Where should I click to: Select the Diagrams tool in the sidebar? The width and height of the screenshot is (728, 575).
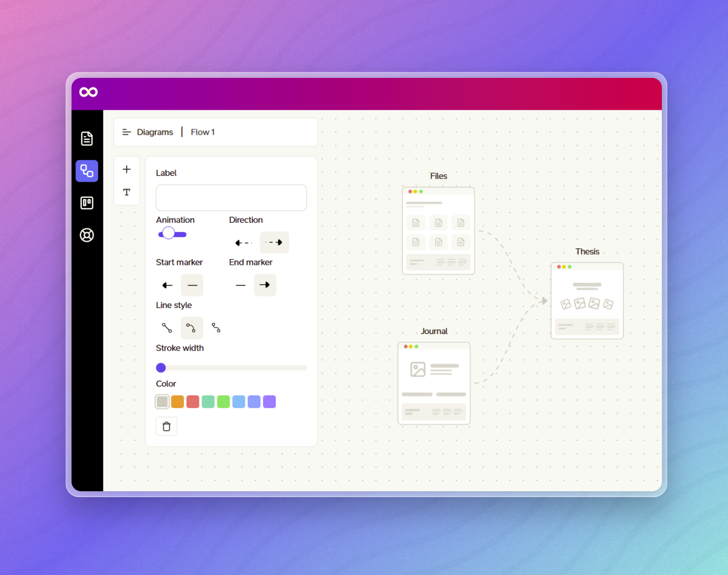pyautogui.click(x=87, y=171)
